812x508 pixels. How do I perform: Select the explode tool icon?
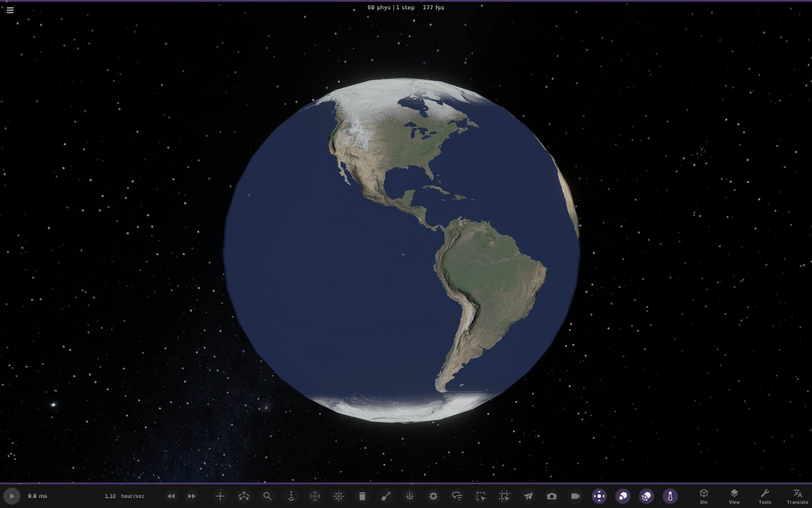point(433,496)
